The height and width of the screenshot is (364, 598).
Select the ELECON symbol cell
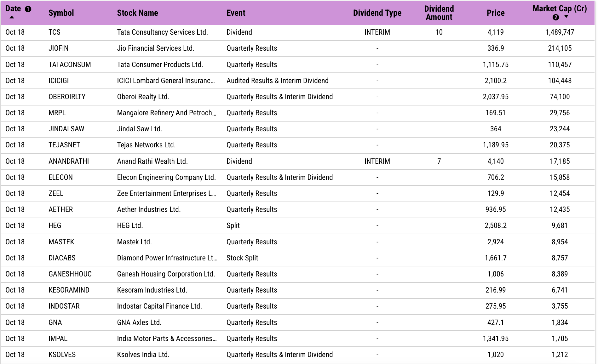pos(60,177)
